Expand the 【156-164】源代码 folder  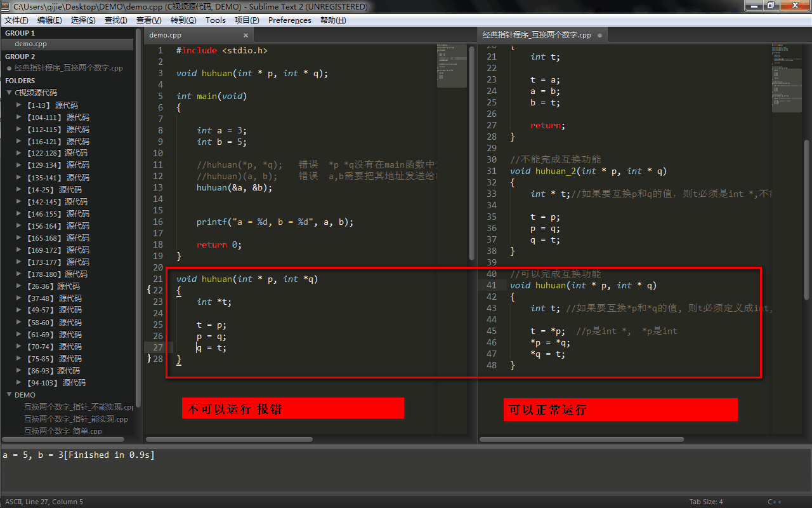click(20, 225)
